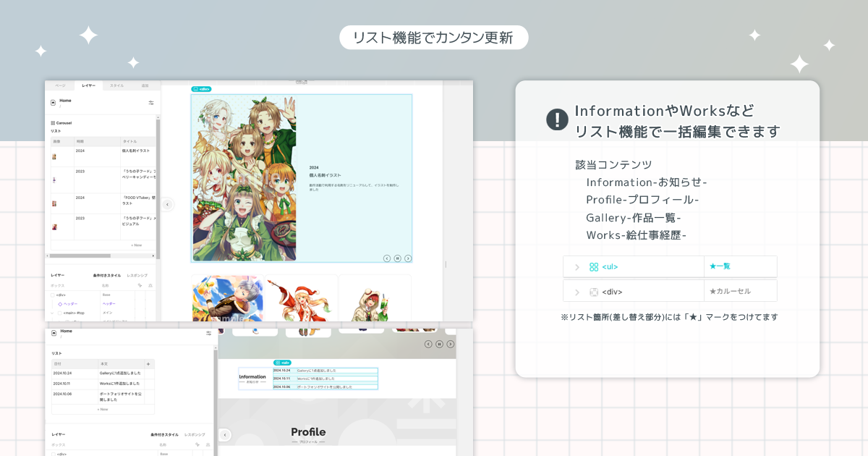Click the ★カルーセル label cell
The width and height of the screenshot is (868, 456).
click(x=741, y=291)
